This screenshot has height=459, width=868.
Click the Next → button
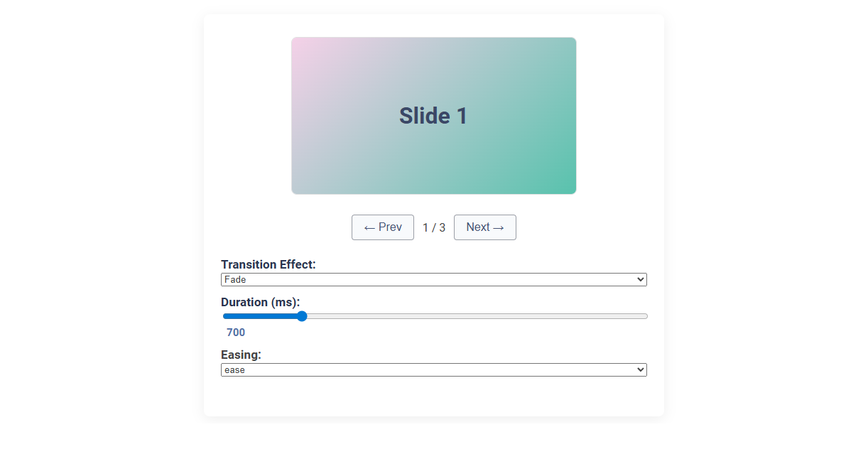pyautogui.click(x=484, y=227)
